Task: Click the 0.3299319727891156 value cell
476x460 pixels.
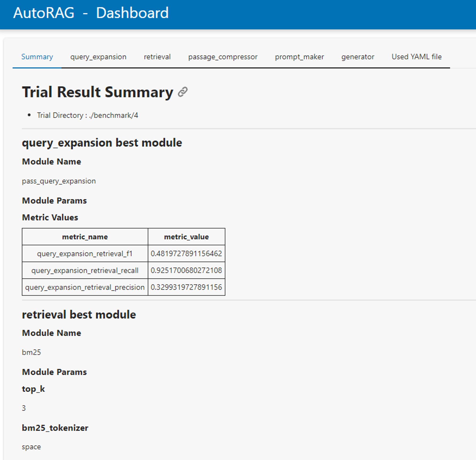Action: pos(186,287)
